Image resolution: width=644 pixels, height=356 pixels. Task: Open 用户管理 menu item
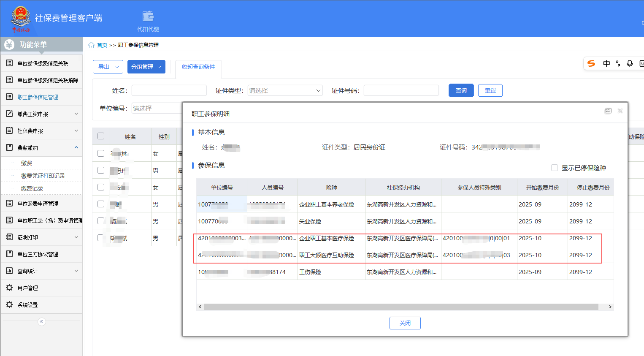[x=28, y=288]
